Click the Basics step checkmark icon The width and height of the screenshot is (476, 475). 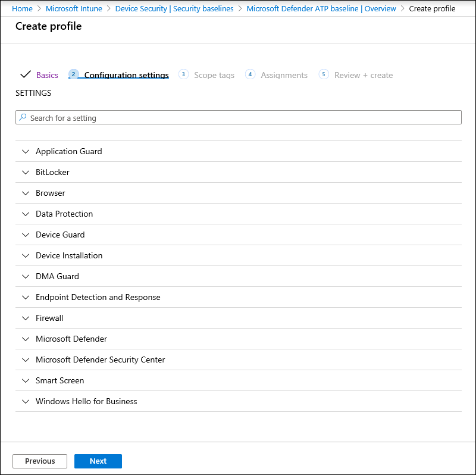point(25,75)
